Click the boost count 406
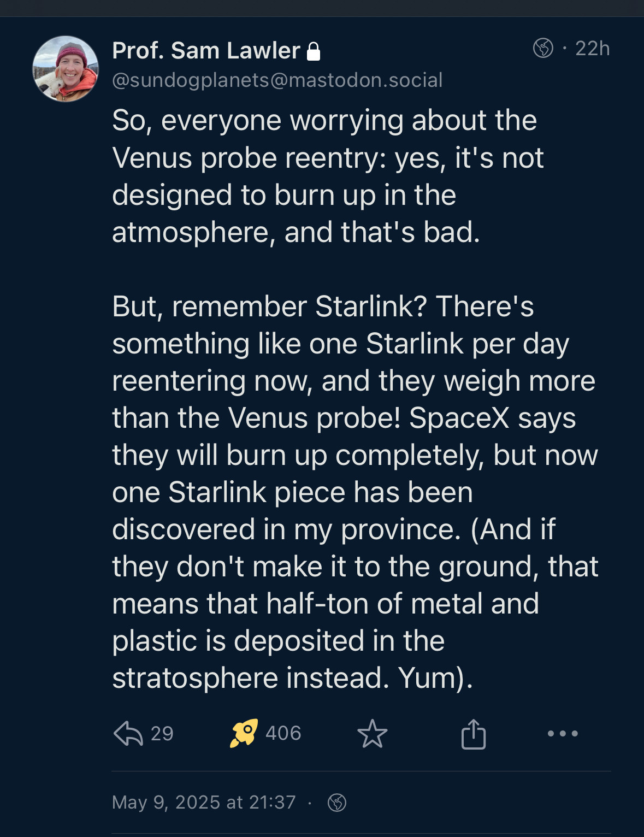 pos(283,733)
